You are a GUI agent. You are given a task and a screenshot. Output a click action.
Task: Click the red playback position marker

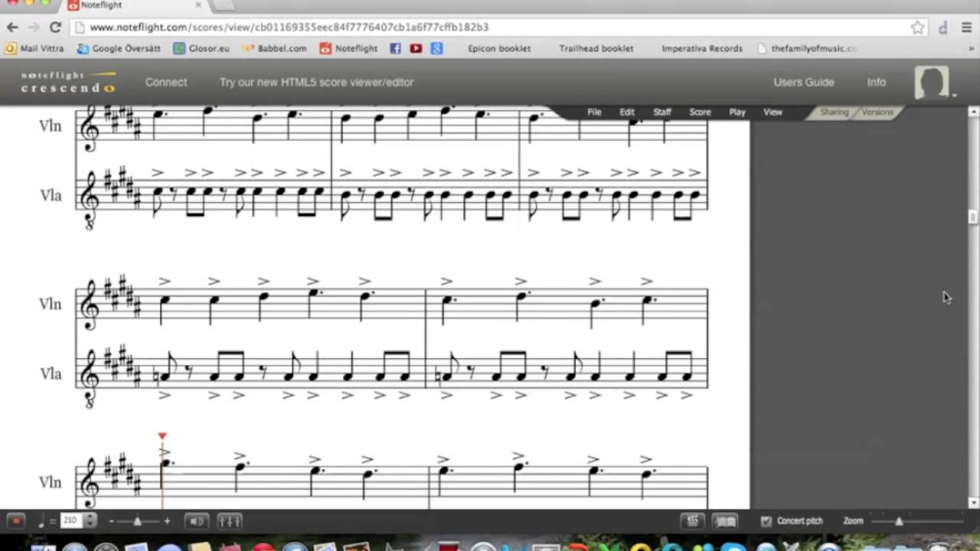(x=162, y=436)
